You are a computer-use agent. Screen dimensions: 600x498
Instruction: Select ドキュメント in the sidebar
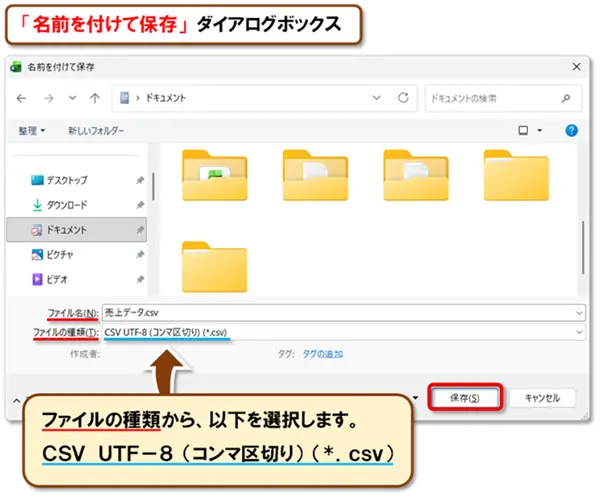click(x=77, y=230)
